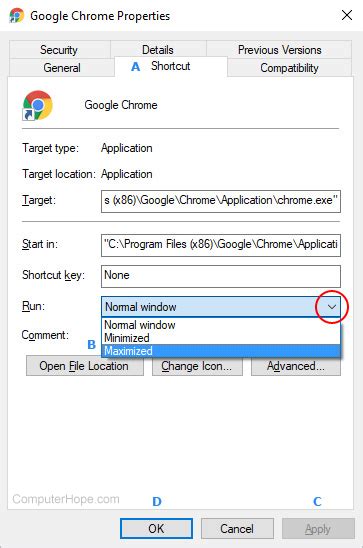Close the Google Chrome Properties dialog

(347, 15)
